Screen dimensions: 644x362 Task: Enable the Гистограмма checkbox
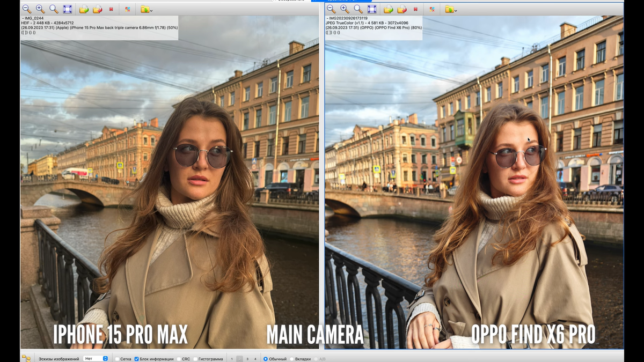pyautogui.click(x=195, y=359)
